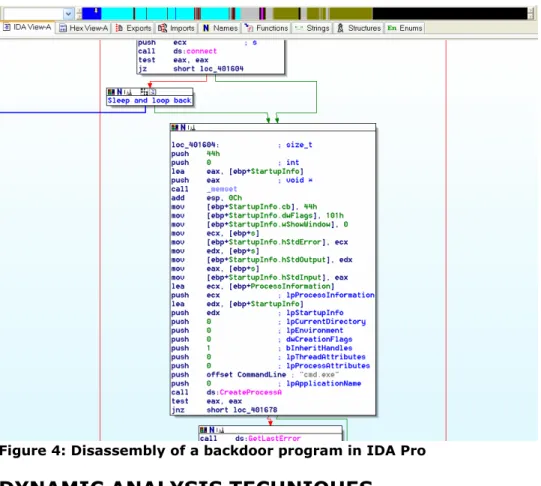Click the bInheritHandles comment
The image size is (541, 486).
pyautogui.click(x=319, y=348)
